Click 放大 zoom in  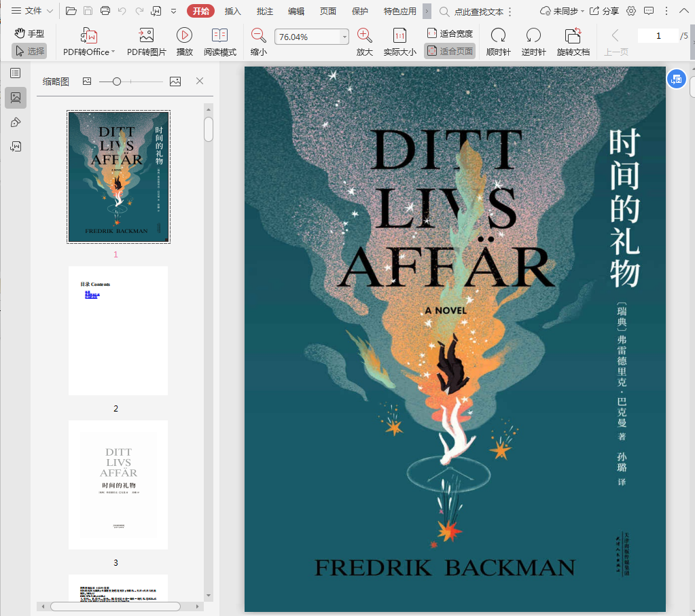364,42
